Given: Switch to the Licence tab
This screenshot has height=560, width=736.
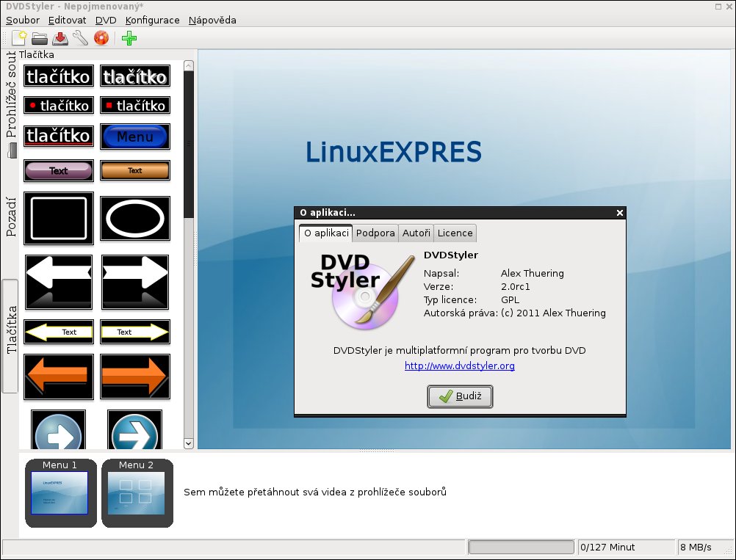Looking at the screenshot, I should (x=455, y=233).
